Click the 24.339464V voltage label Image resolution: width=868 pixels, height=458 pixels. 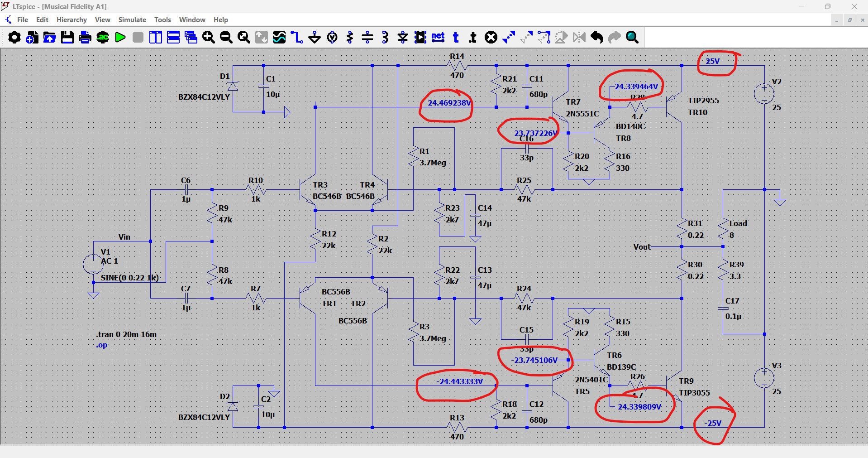636,87
